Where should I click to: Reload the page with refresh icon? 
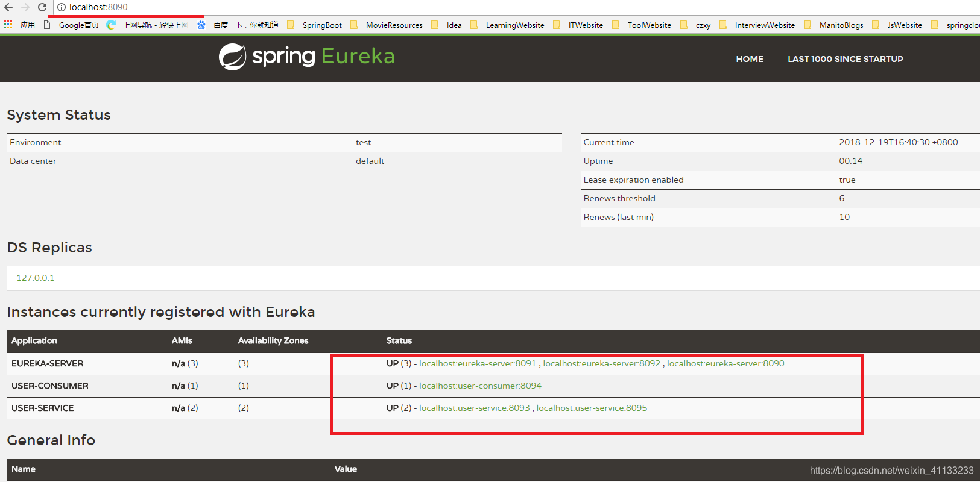pos(42,7)
